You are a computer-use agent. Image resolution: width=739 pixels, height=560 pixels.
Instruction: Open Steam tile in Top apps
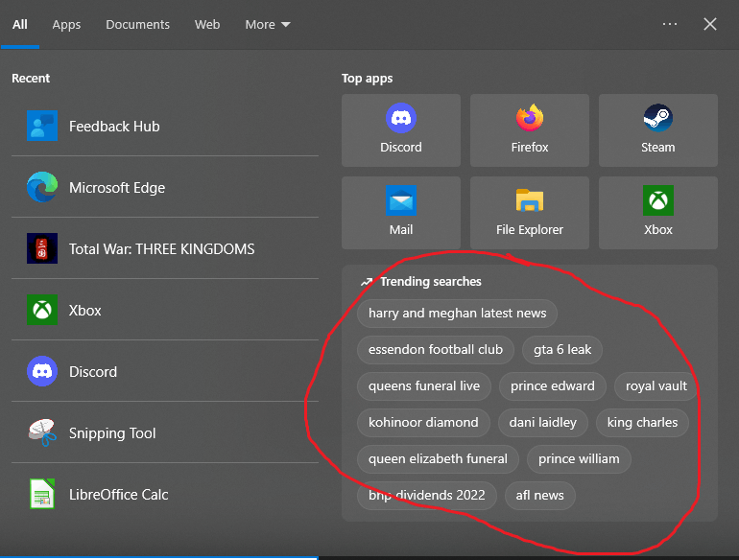(x=658, y=130)
